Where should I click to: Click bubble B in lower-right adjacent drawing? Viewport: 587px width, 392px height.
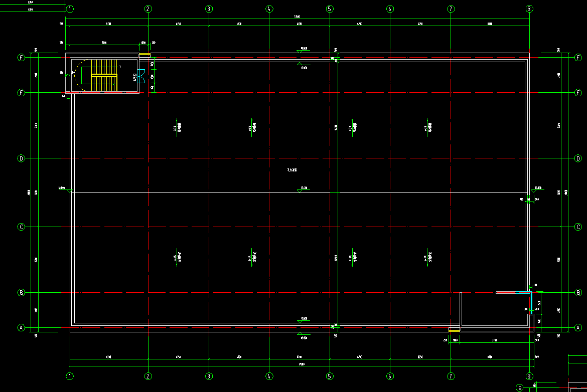click(x=520, y=387)
